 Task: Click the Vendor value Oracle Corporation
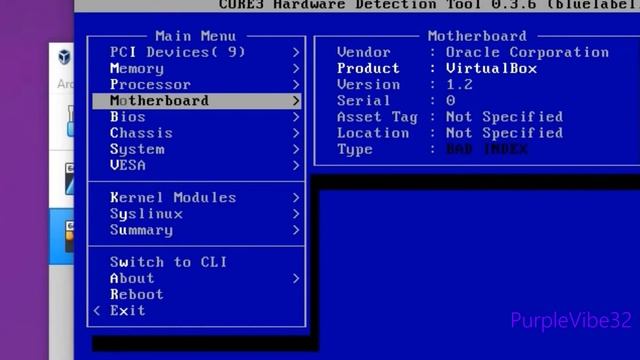pos(527,52)
